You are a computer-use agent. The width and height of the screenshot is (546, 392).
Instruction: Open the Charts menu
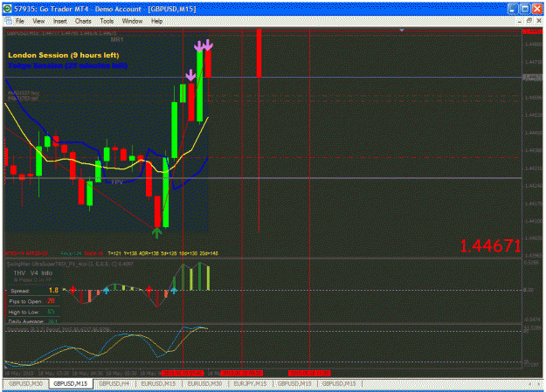point(83,21)
